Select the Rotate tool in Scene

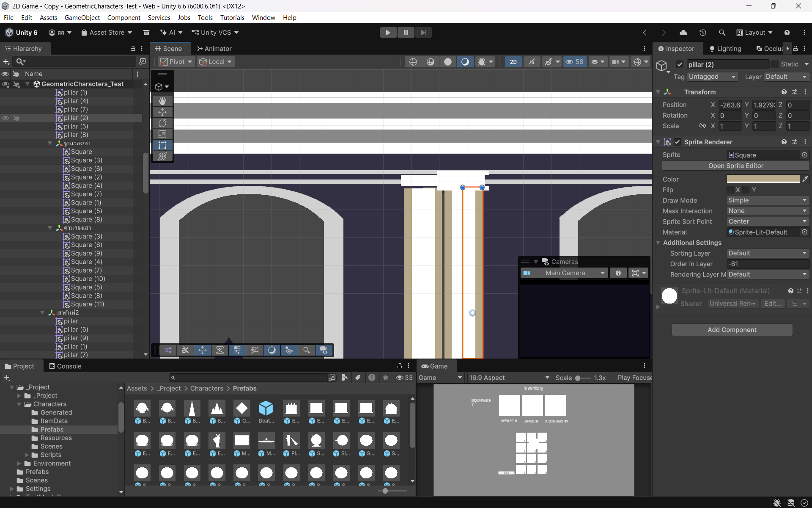coord(162,123)
